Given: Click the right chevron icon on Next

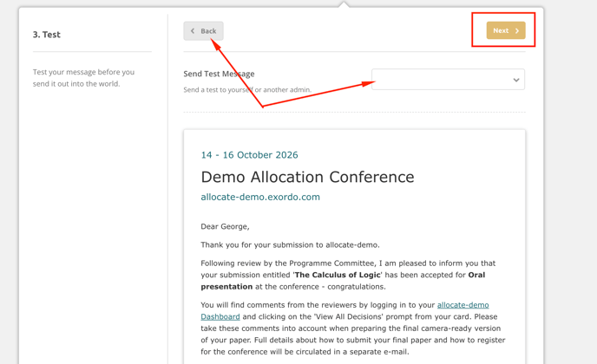Looking at the screenshot, I should 517,31.
